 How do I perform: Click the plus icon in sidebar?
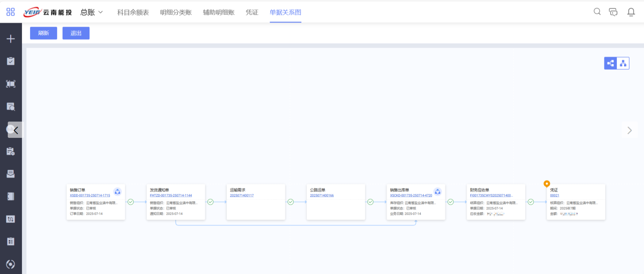(11, 39)
